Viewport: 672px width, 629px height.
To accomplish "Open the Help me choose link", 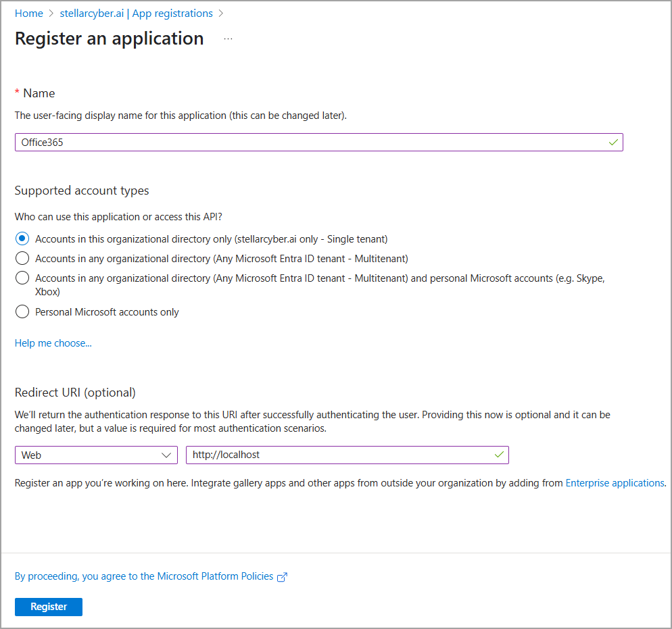I will [x=53, y=343].
